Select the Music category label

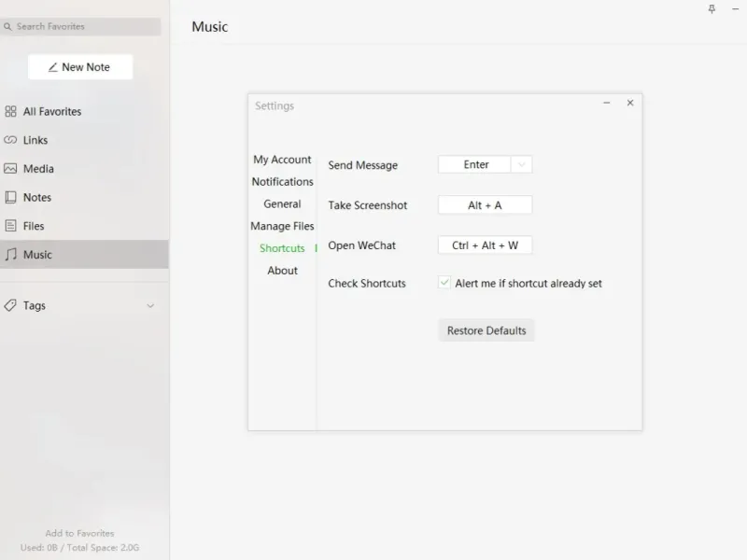[37, 255]
